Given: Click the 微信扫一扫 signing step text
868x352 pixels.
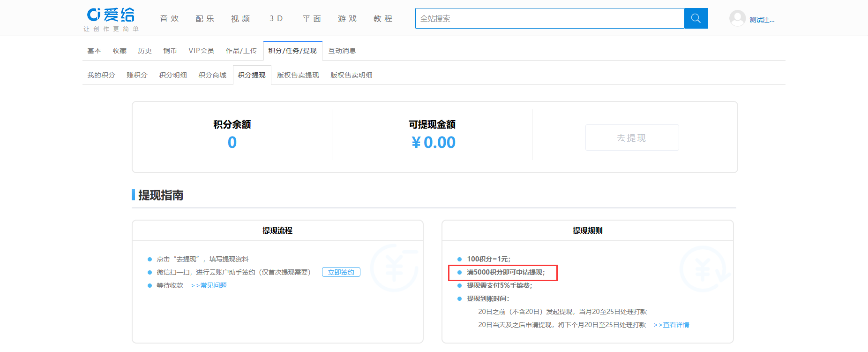Looking at the screenshot, I should point(233,272).
